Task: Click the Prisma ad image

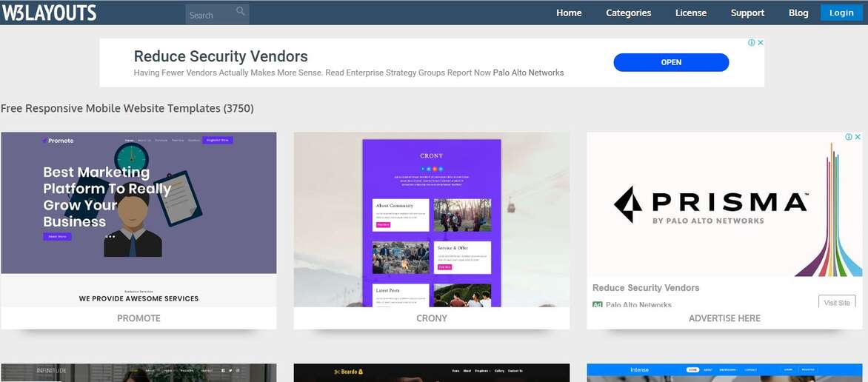Action: pos(724,205)
